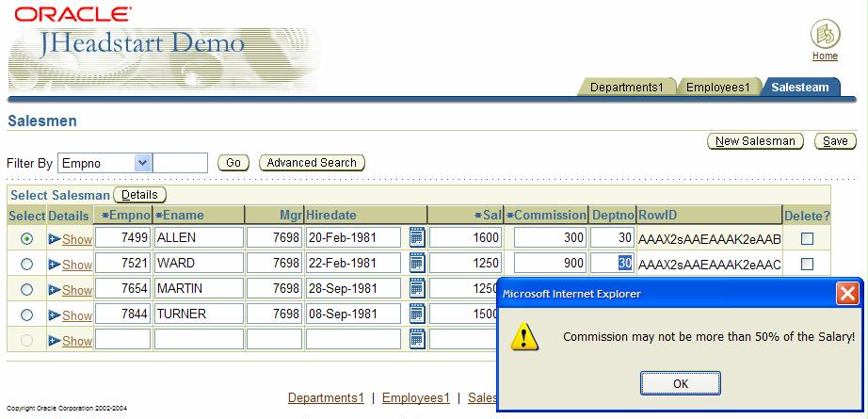The image size is (868, 419).
Task: Click the warning icon in the dialog
Action: tap(523, 336)
